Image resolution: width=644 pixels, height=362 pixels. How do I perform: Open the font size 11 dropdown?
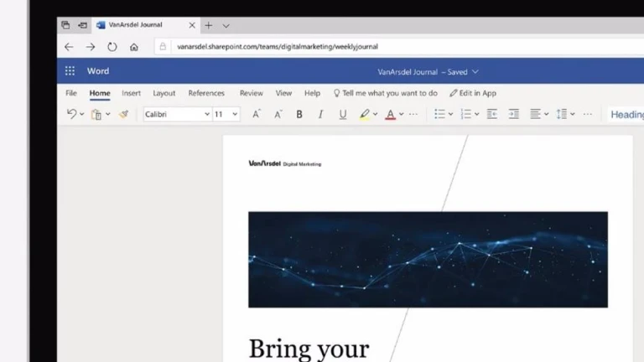coord(226,114)
